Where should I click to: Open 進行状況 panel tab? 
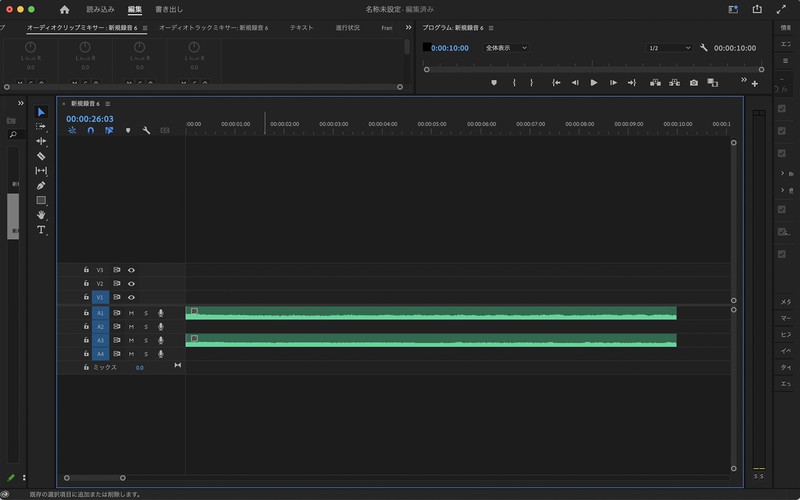[347, 28]
